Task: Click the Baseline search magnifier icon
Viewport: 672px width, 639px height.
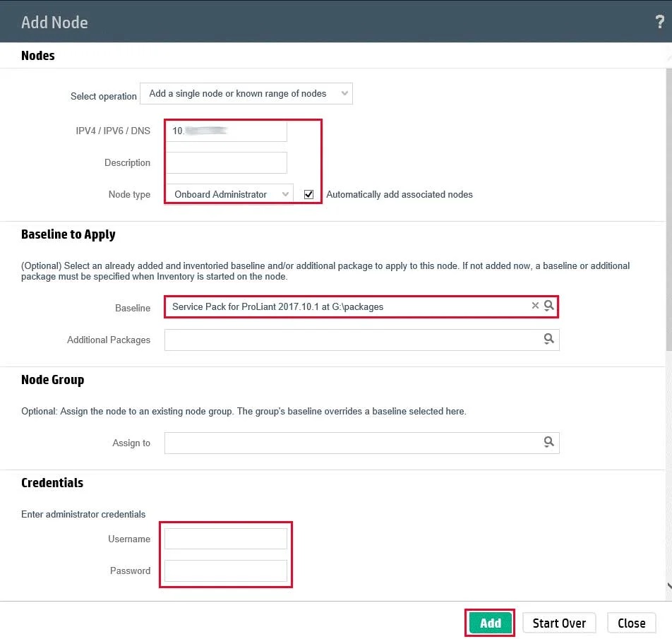Action: pos(549,306)
